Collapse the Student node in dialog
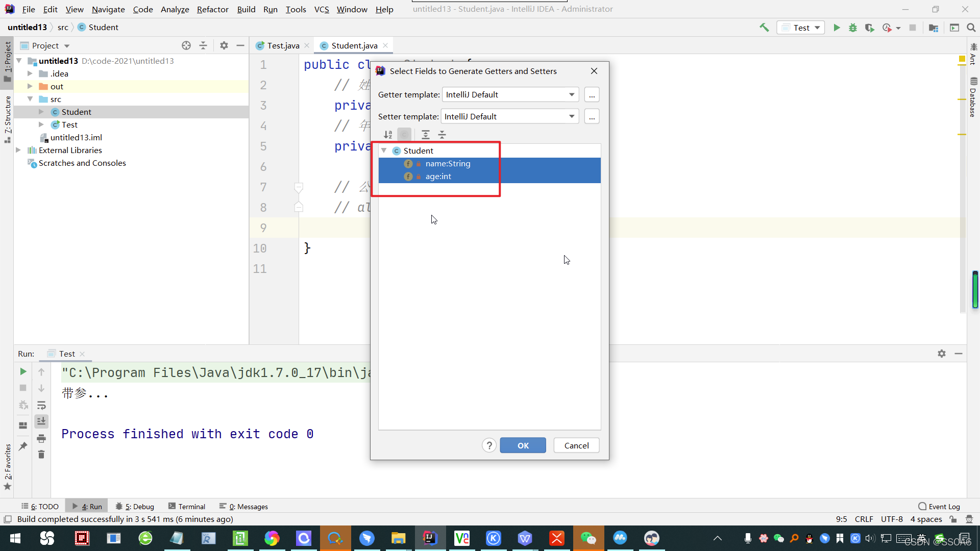The height and width of the screenshot is (551, 980). click(384, 151)
